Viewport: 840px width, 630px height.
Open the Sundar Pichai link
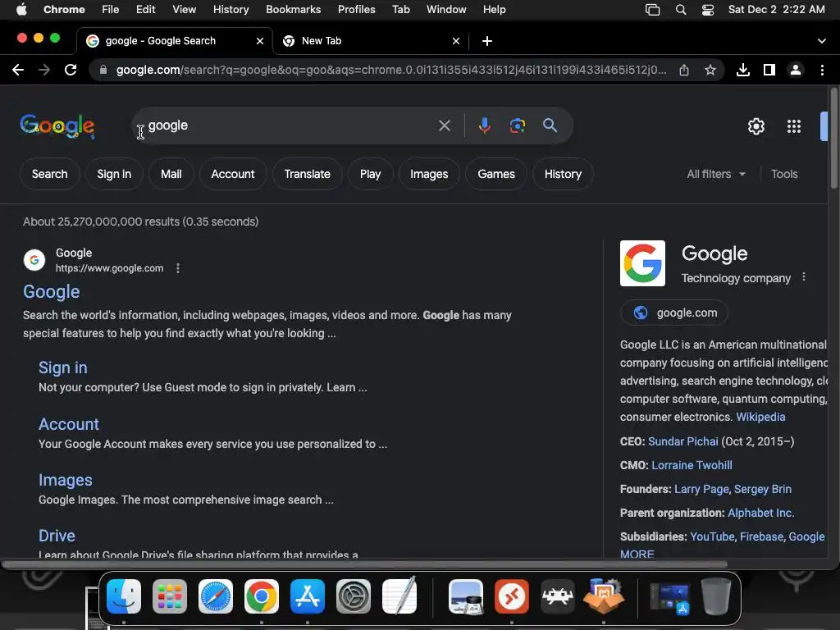(x=683, y=442)
